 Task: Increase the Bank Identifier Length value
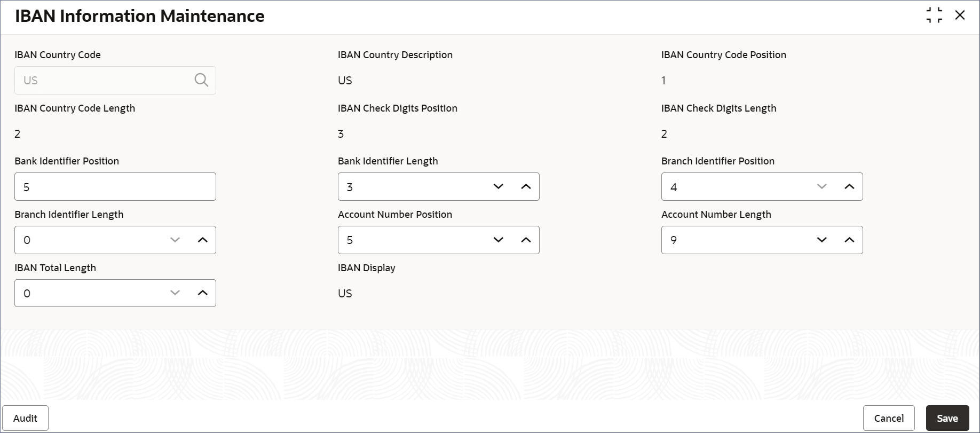[526, 186]
